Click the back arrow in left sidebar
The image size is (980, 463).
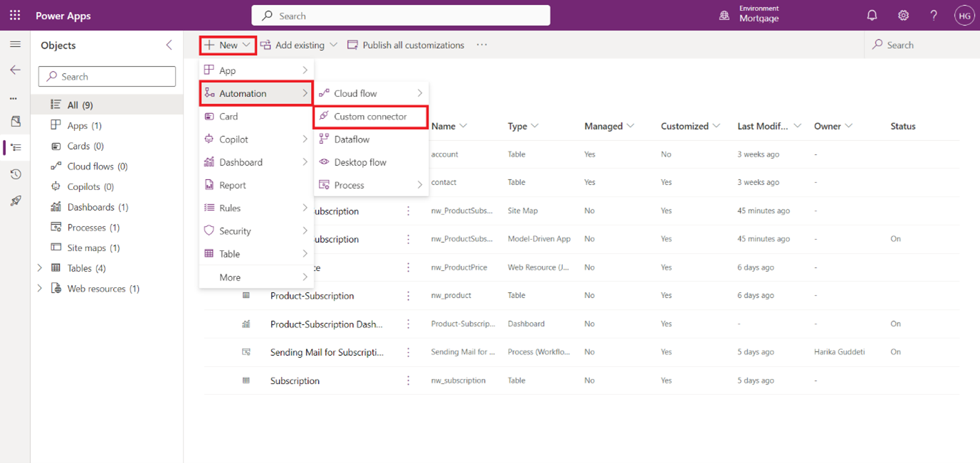click(14, 69)
